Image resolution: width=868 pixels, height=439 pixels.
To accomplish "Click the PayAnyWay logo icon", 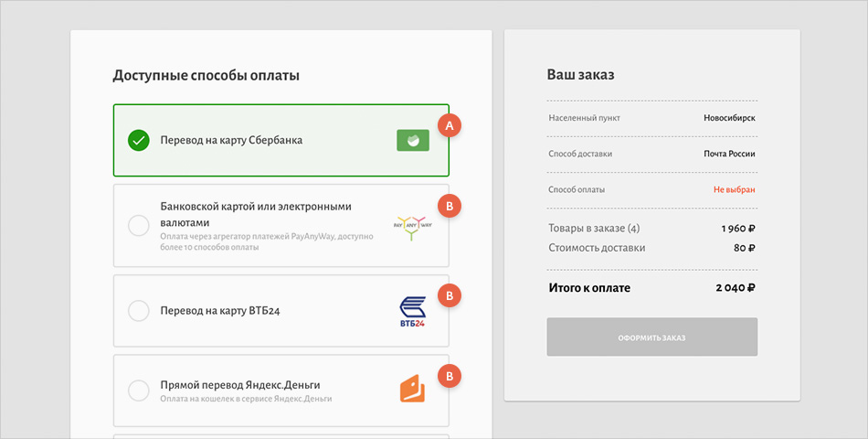I will tap(413, 227).
